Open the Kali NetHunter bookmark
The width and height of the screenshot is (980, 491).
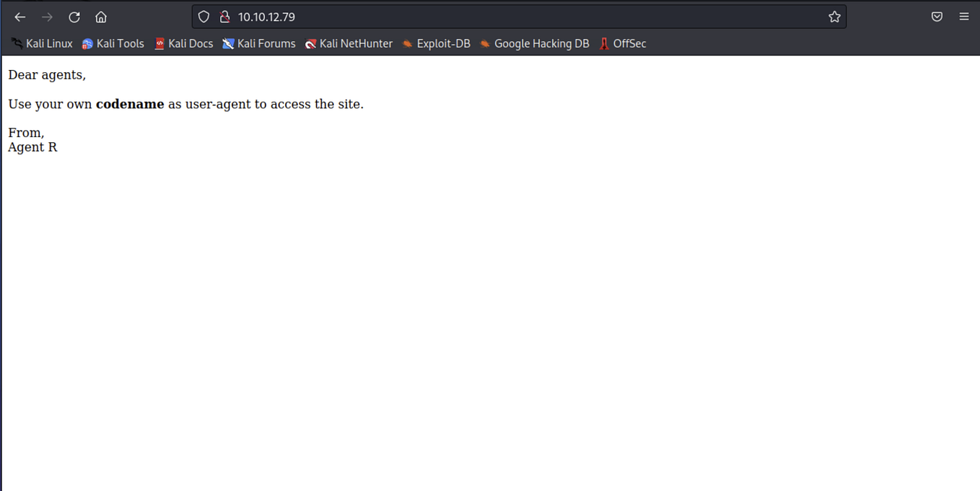pos(349,43)
